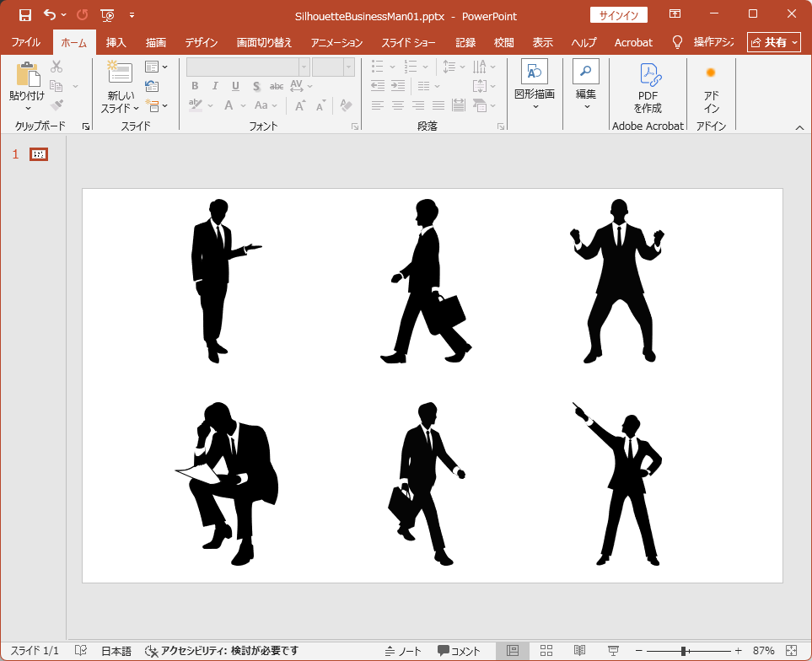The height and width of the screenshot is (661, 812).
Task: Click the zoom slider in status bar
Action: pyautogui.click(x=684, y=651)
